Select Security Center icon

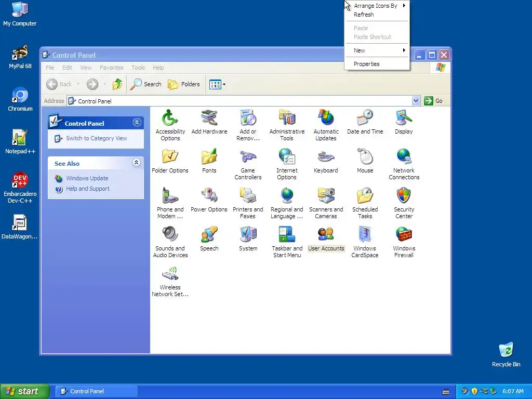click(x=404, y=203)
